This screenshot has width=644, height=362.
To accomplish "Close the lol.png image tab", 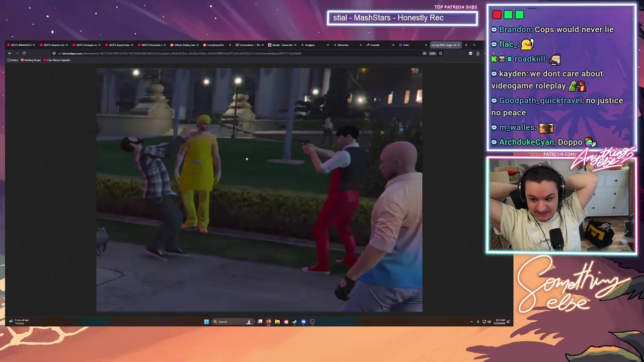I will (x=458, y=45).
